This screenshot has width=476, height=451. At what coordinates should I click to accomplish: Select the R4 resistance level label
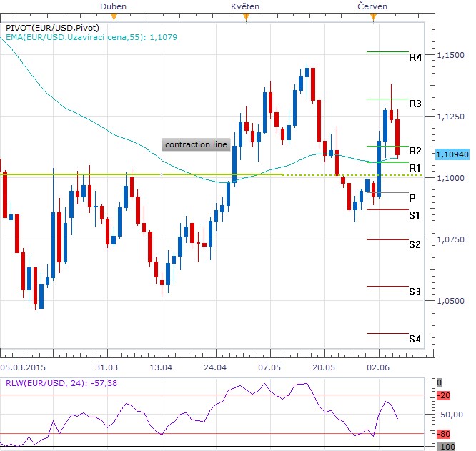click(x=415, y=56)
